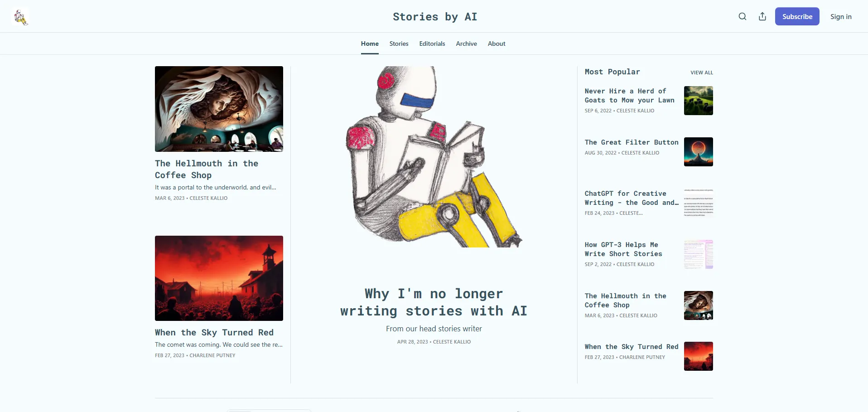Open the About tab
Image resolution: width=868 pixels, height=412 pixels.
(496, 44)
